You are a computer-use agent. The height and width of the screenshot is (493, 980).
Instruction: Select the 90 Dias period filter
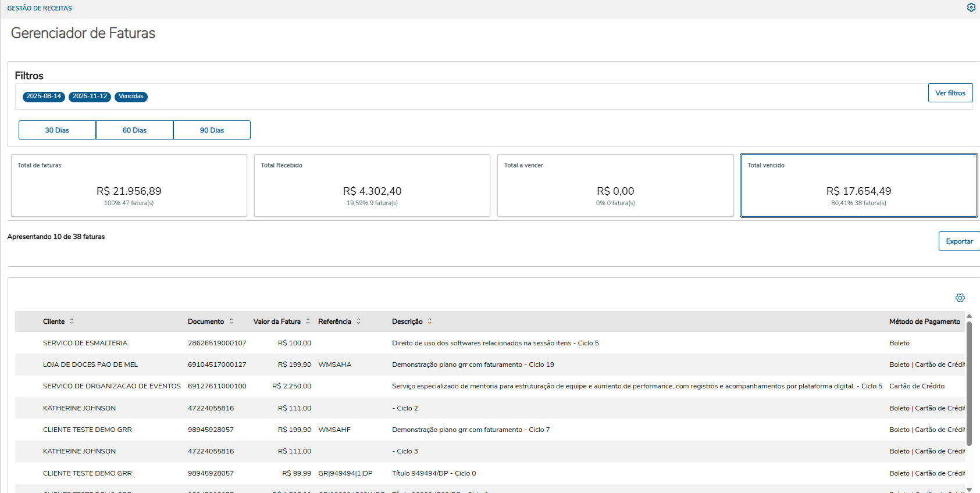212,130
